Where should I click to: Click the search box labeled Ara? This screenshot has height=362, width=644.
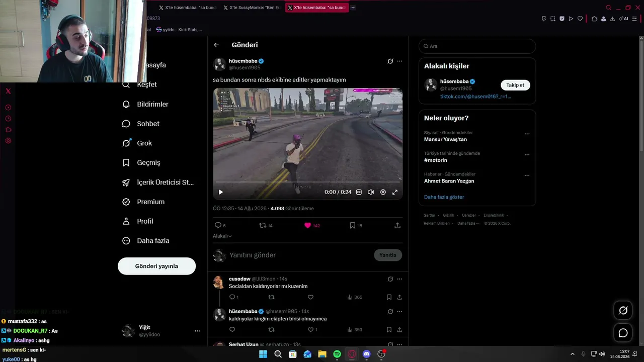point(477,46)
